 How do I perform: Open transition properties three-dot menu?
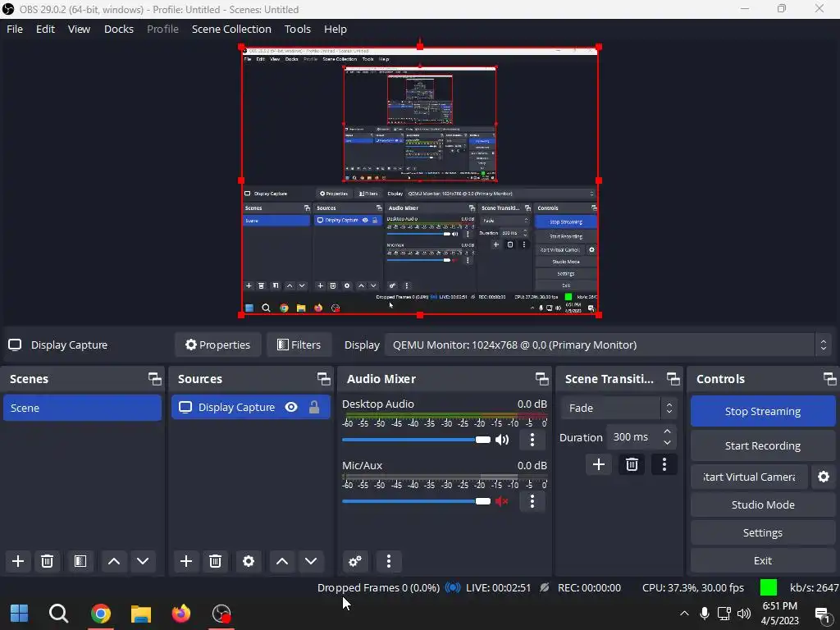tap(664, 464)
